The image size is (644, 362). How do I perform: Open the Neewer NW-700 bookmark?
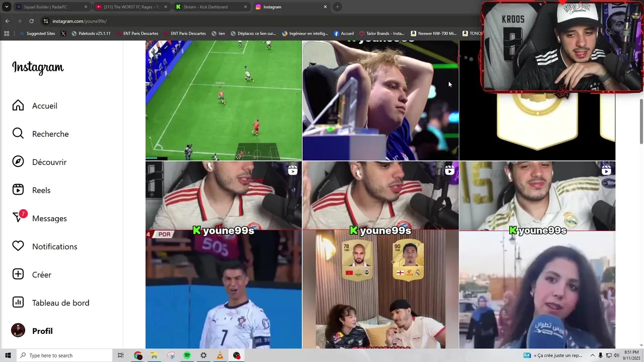[x=433, y=34]
